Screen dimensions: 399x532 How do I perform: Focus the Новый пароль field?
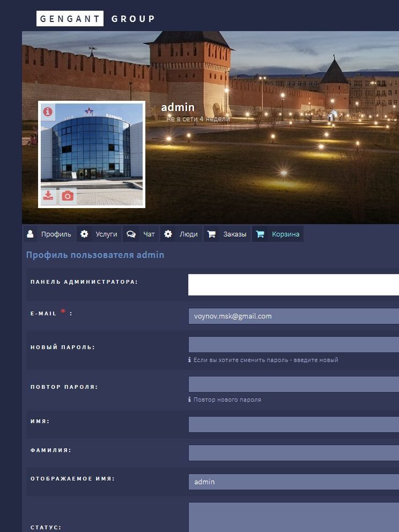click(293, 345)
